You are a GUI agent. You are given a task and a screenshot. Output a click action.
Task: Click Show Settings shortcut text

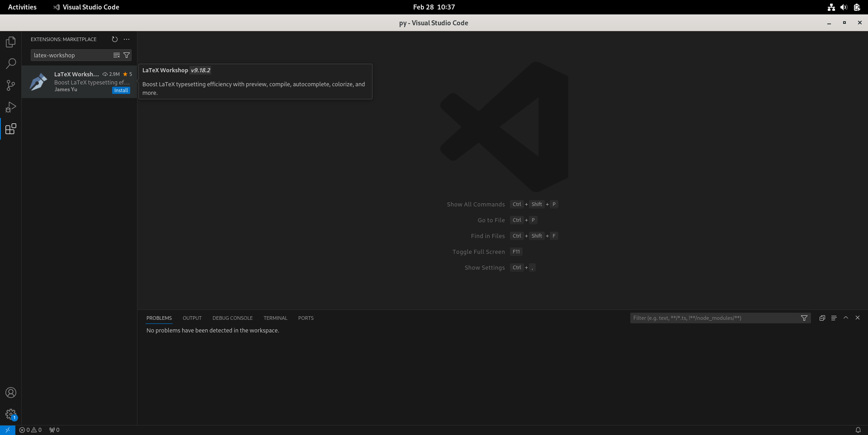click(x=485, y=267)
